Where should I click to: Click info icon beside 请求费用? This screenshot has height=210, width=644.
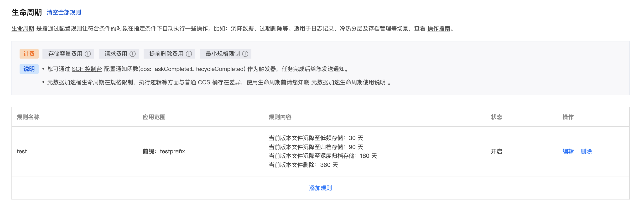point(133,54)
